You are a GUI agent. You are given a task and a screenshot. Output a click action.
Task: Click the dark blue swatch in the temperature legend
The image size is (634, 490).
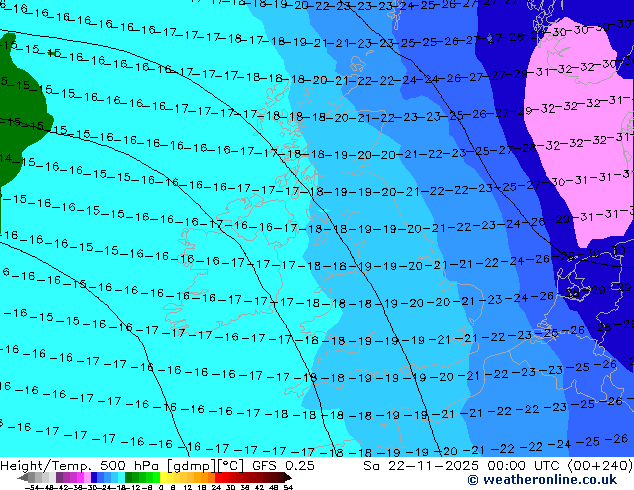[94, 477]
